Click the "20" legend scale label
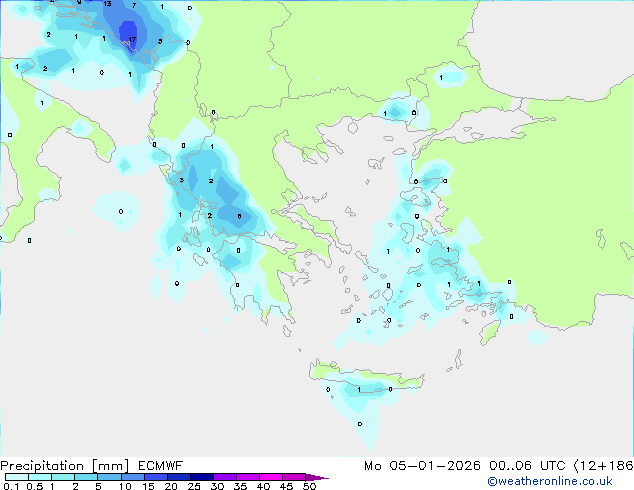 click(171, 486)
